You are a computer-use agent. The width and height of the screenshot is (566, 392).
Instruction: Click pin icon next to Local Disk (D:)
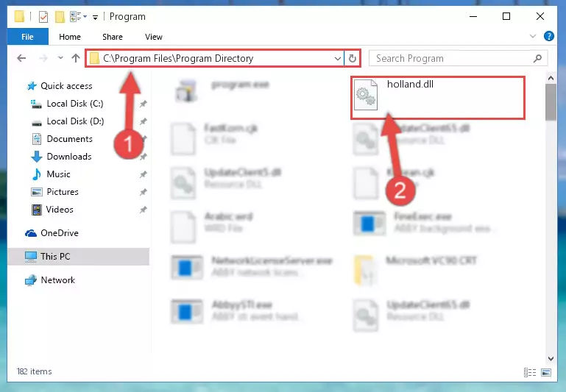click(144, 121)
